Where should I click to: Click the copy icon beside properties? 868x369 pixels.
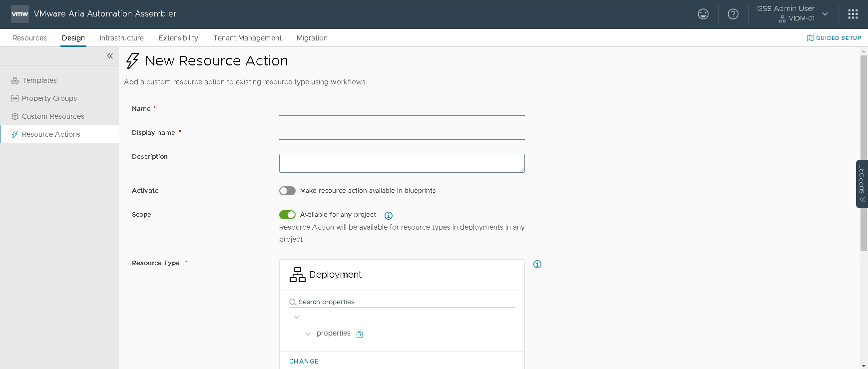(360, 334)
